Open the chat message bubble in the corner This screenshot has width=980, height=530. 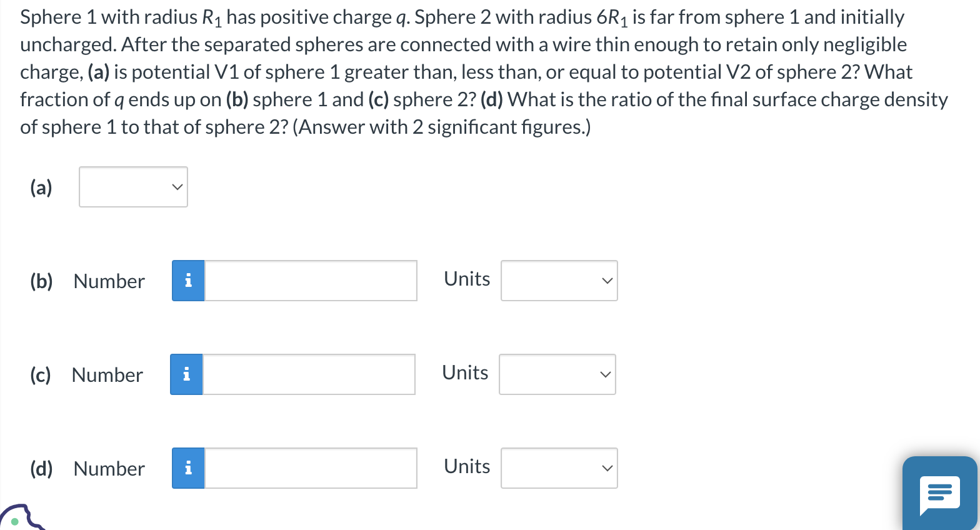pos(939,494)
